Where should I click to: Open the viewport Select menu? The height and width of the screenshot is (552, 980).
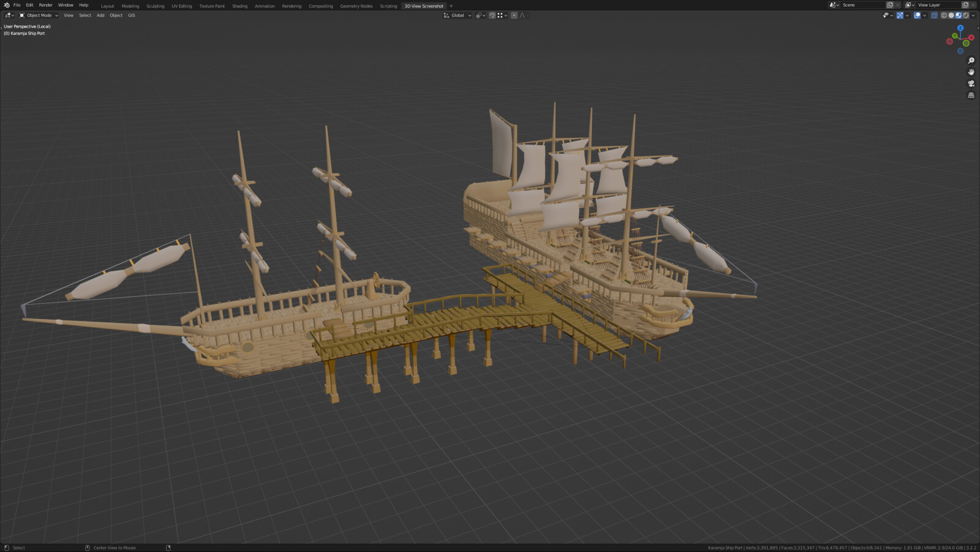(85, 15)
